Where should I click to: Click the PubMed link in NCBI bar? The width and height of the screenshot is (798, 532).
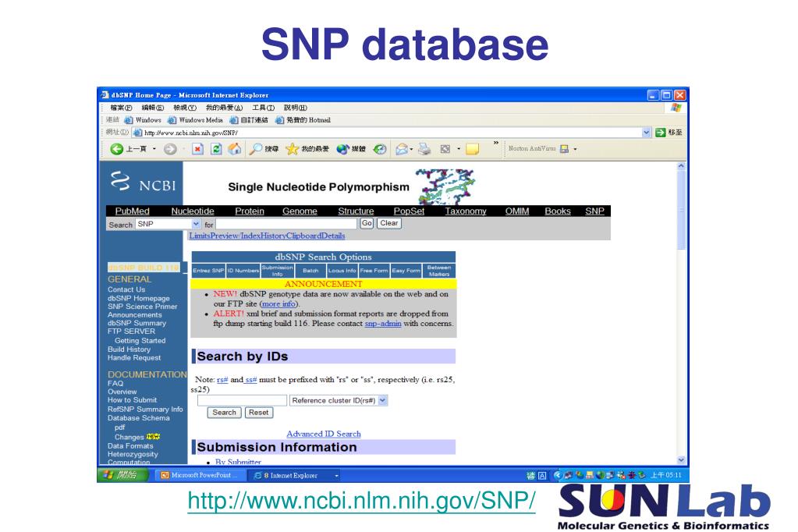(133, 211)
